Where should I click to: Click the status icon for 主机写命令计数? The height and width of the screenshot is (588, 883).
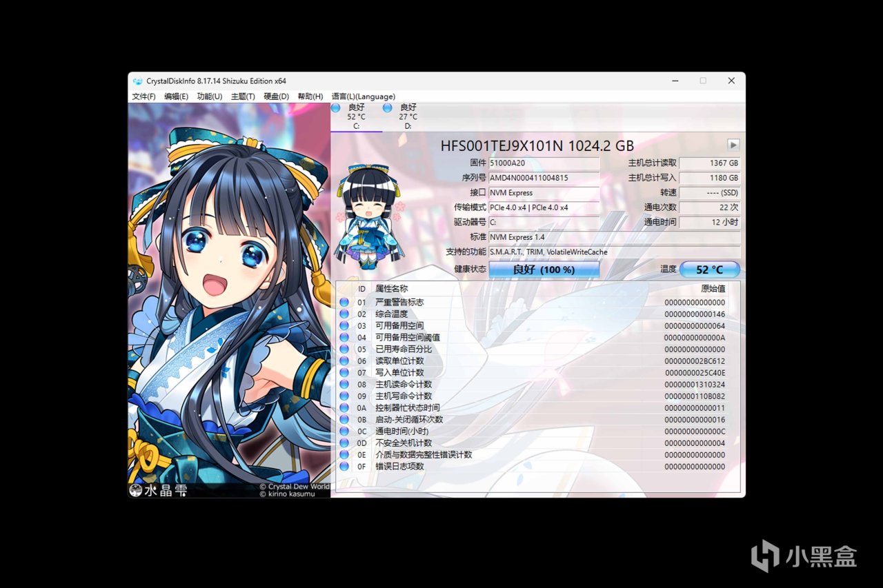click(344, 396)
